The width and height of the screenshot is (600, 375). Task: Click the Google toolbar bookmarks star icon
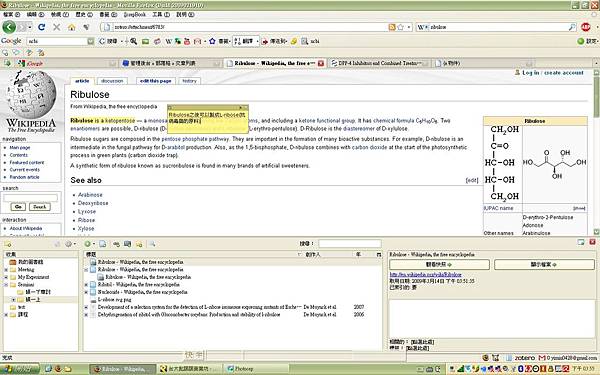[x=212, y=41]
